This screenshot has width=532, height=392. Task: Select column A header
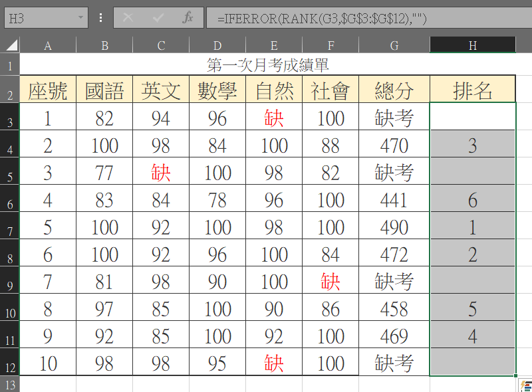point(48,45)
